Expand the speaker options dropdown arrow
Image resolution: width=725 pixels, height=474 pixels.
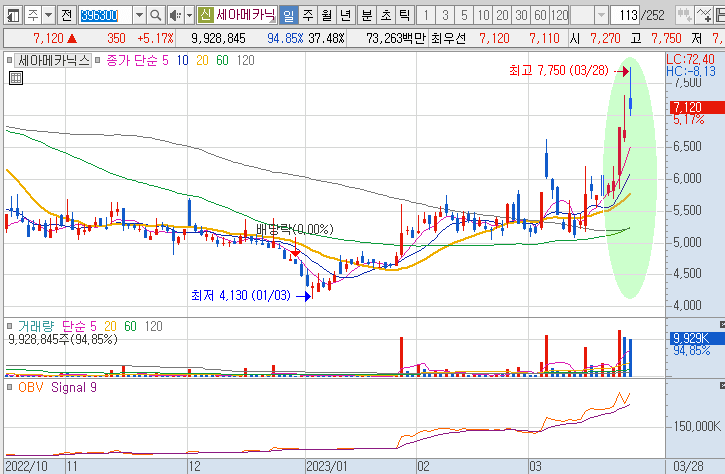[190, 16]
